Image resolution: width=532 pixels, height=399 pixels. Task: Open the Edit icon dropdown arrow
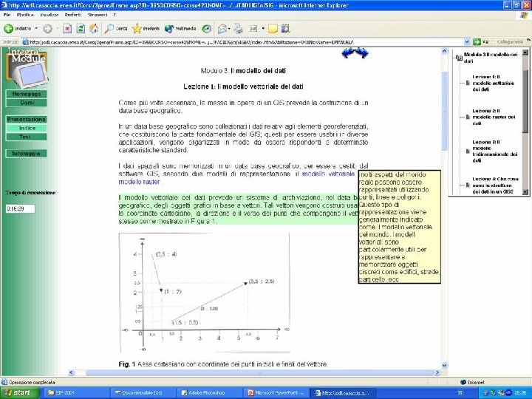(x=263, y=29)
